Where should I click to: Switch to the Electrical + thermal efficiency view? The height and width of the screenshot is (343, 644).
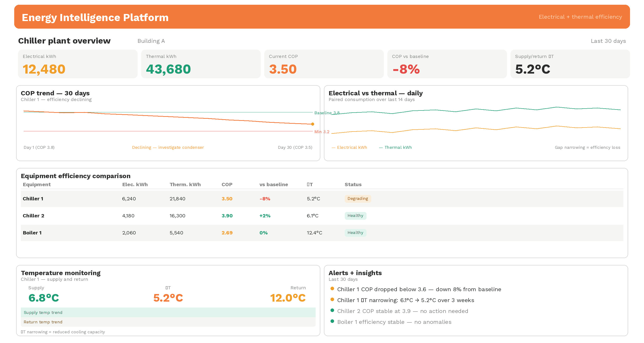[580, 17]
